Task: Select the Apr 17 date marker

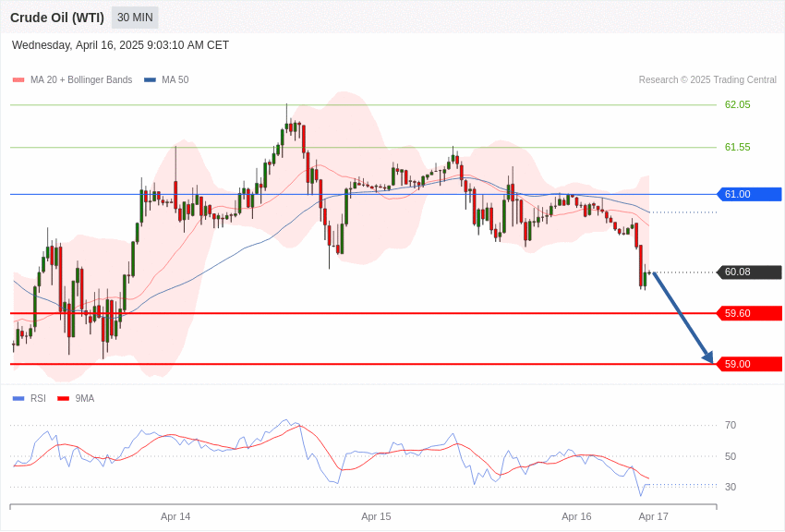Action: pyautogui.click(x=653, y=516)
